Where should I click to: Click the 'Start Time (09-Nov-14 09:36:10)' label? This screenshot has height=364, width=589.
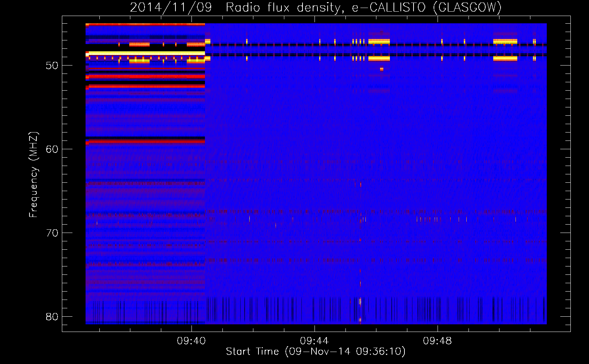pyautogui.click(x=316, y=352)
